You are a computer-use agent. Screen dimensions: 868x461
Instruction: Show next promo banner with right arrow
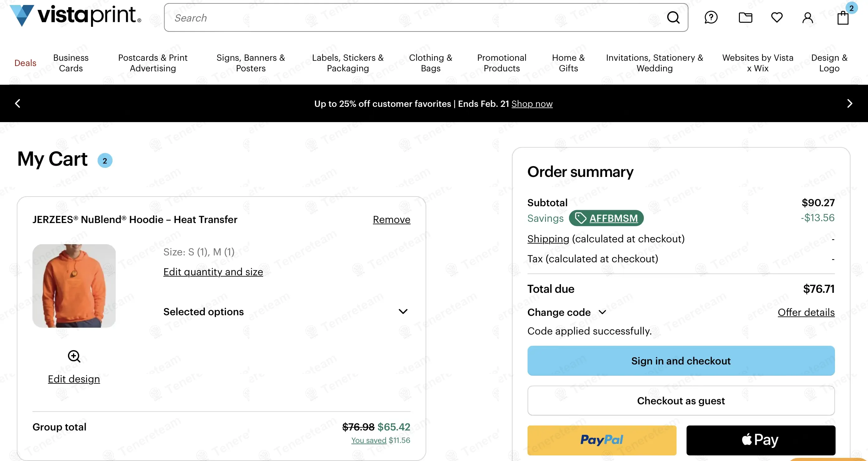pos(850,103)
